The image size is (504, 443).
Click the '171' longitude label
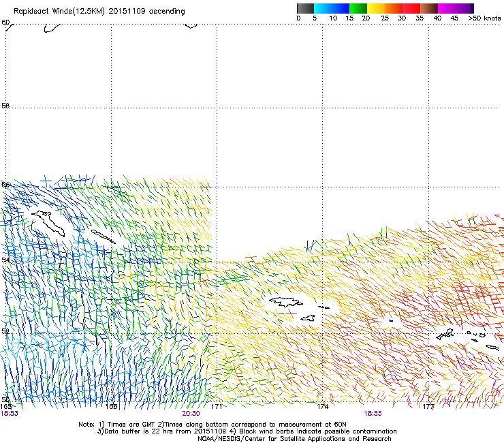pyautogui.click(x=217, y=407)
